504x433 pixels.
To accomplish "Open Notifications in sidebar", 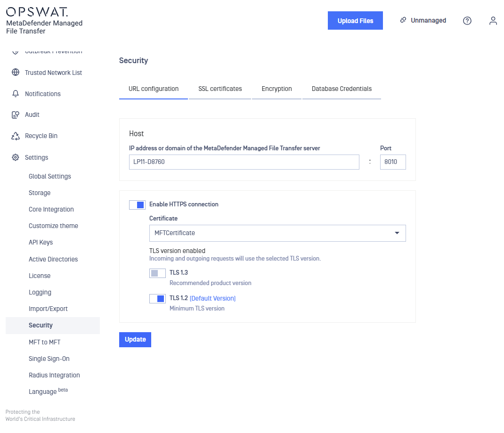I will click(43, 94).
